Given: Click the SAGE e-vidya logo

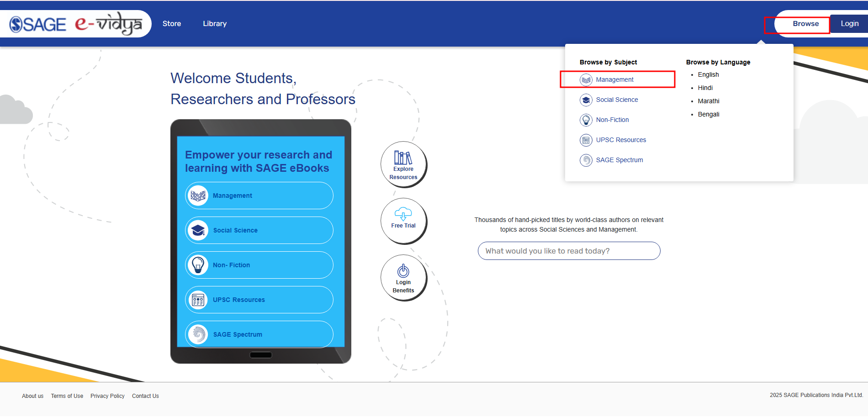Looking at the screenshot, I should tap(75, 24).
